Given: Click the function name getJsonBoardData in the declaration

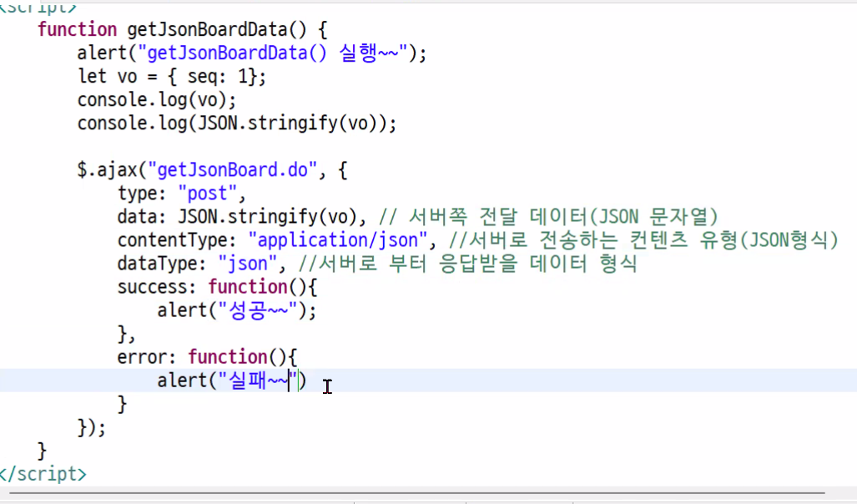Looking at the screenshot, I should click(207, 29).
